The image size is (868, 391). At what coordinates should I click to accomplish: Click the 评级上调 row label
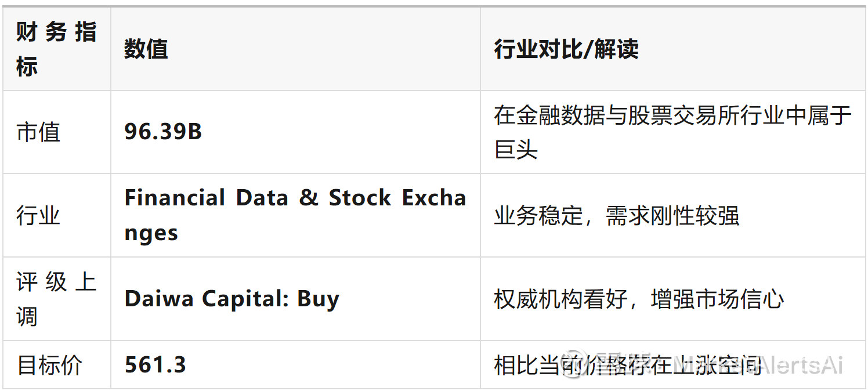pyautogui.click(x=56, y=299)
